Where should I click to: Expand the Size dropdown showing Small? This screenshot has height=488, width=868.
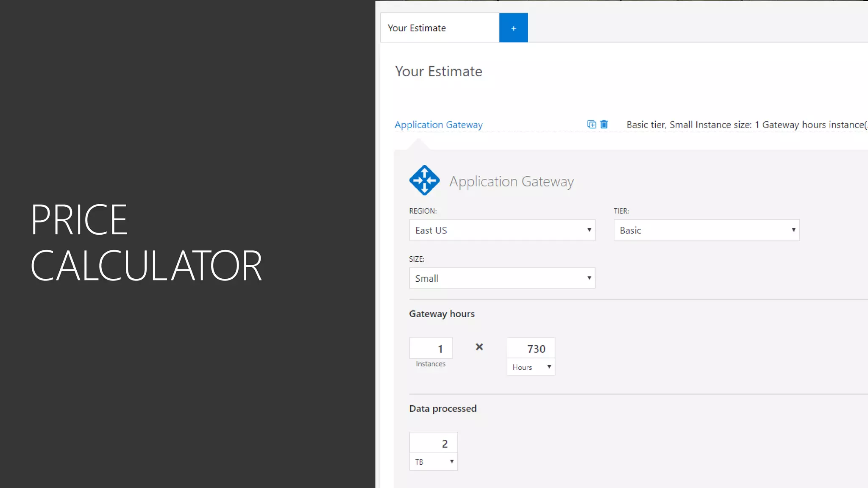[502, 278]
